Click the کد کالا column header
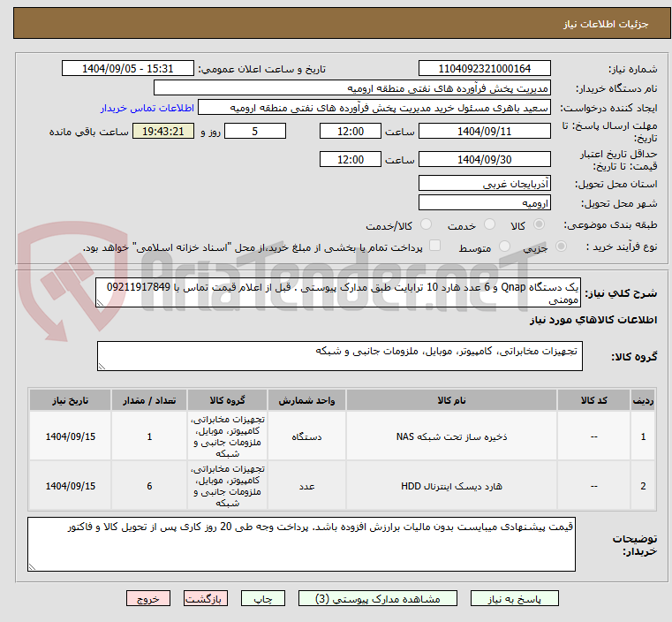The height and width of the screenshot is (622, 672). [x=593, y=400]
